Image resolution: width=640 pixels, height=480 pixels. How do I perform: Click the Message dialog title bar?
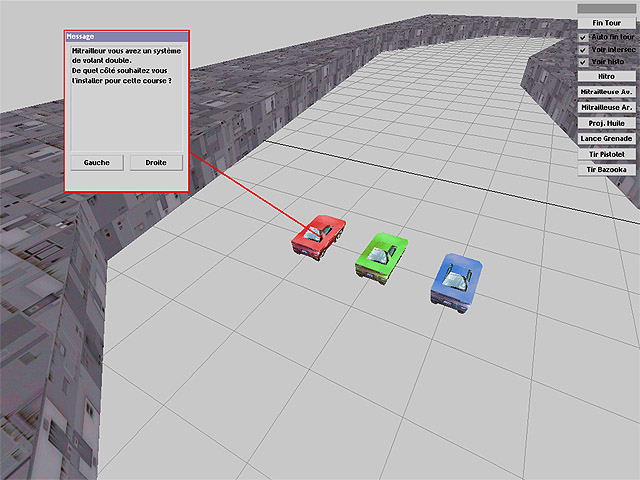click(126, 36)
